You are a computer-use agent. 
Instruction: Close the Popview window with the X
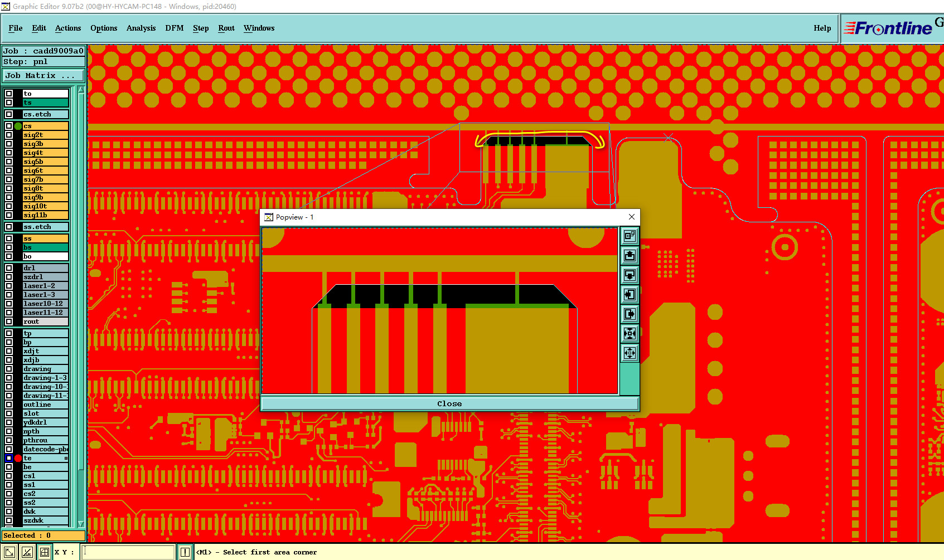click(631, 217)
